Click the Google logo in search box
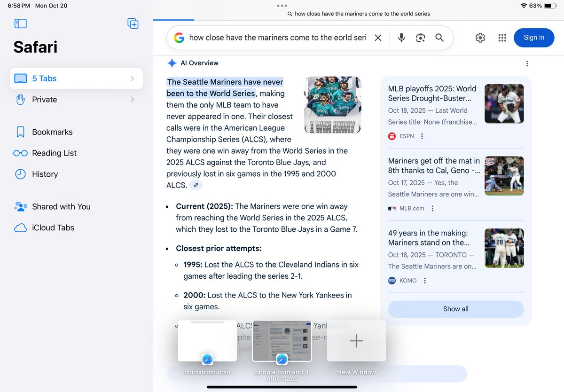Viewport: 564px width, 392px height. coord(179,38)
